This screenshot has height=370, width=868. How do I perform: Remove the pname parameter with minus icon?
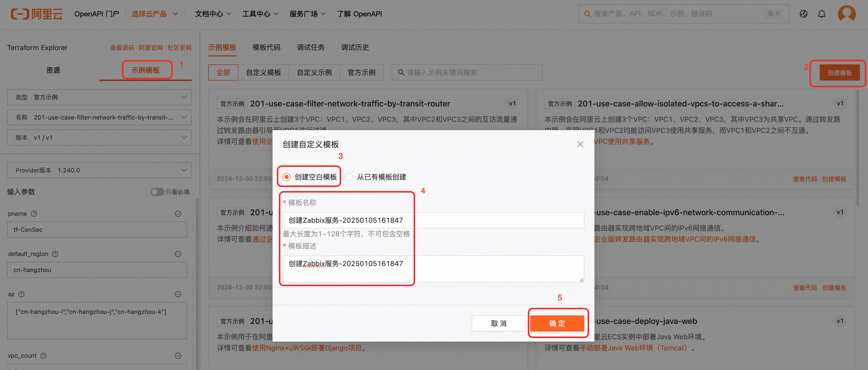[178, 213]
